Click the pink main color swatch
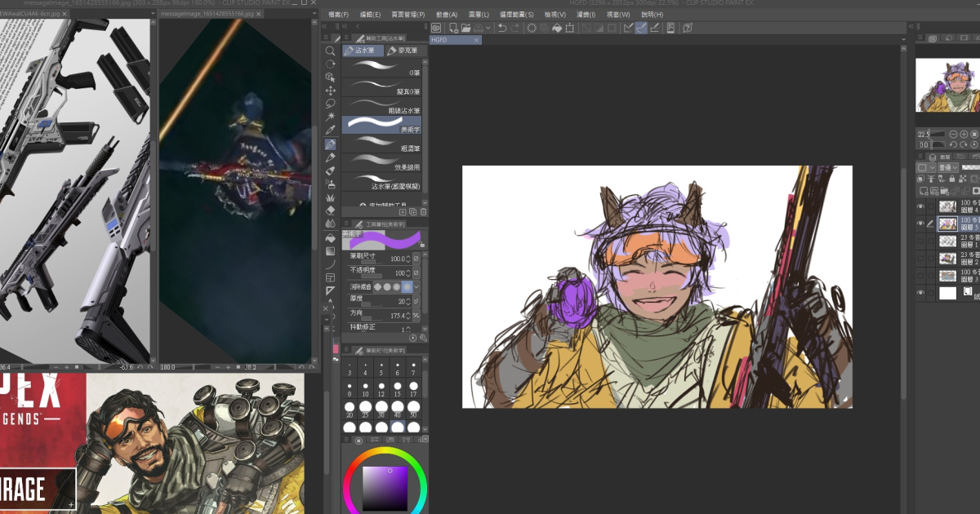 tap(335, 349)
